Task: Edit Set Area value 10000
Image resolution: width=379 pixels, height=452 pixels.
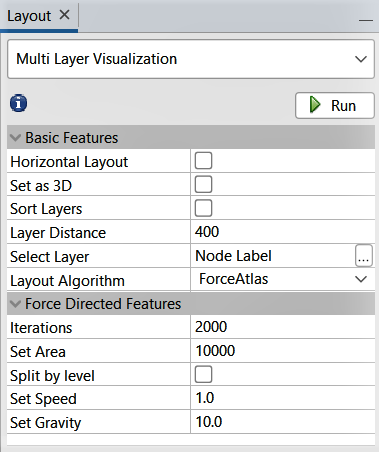Action: 283,351
